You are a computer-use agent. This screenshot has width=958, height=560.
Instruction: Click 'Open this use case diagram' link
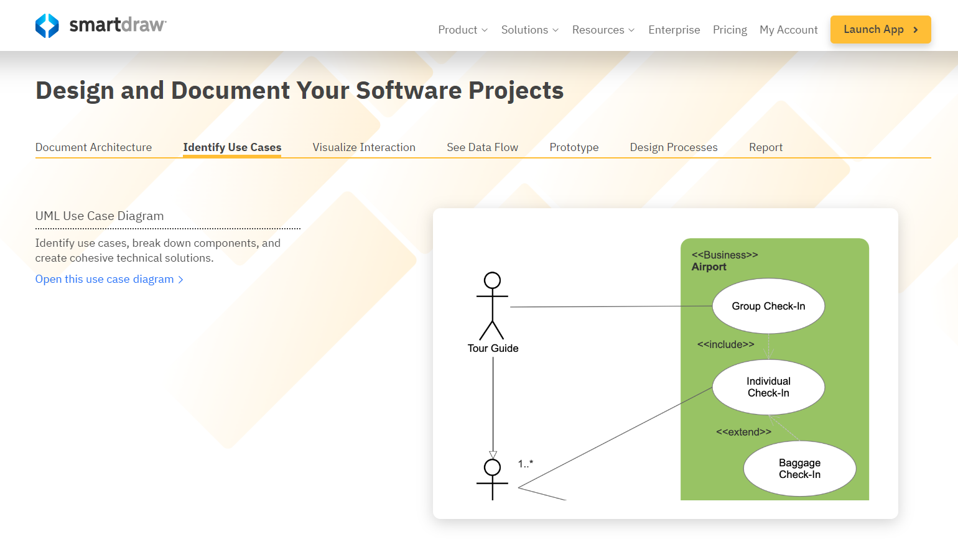coord(109,279)
